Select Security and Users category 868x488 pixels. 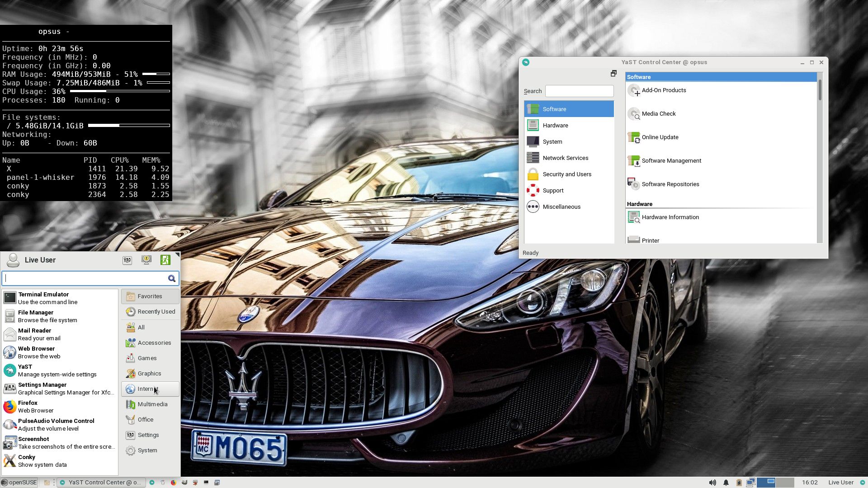(569, 174)
